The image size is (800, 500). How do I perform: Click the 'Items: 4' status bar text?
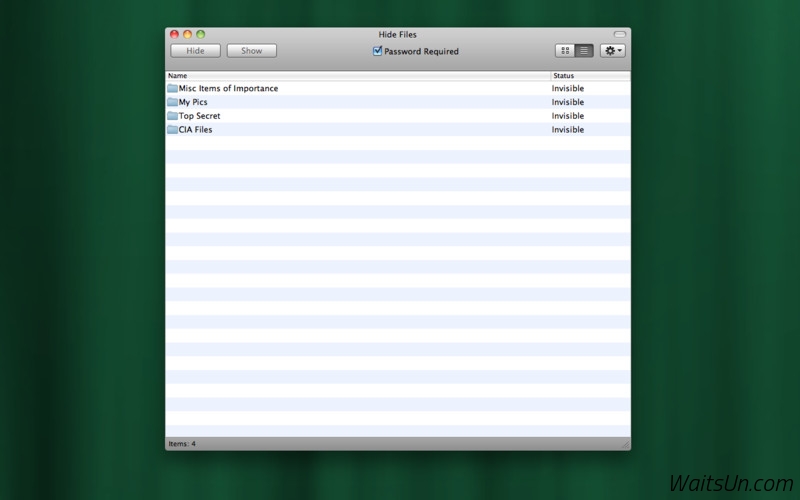182,444
